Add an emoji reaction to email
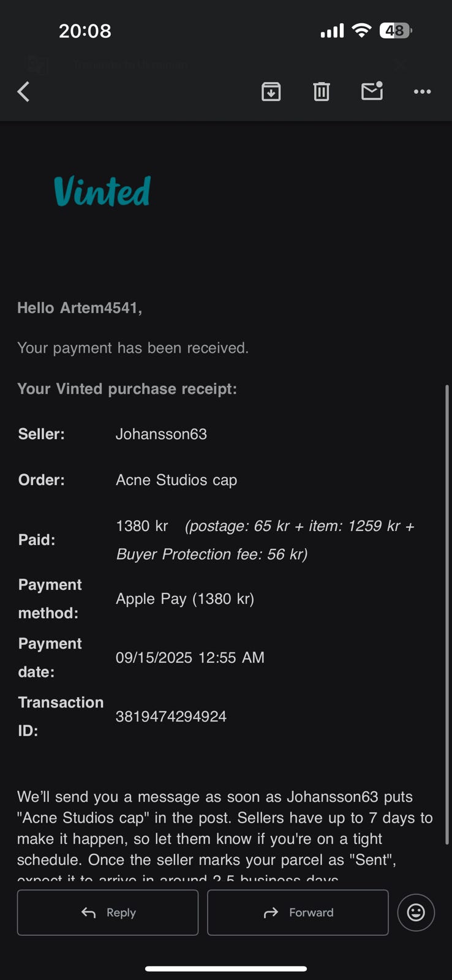Viewport: 452px width, 980px height. (x=416, y=913)
